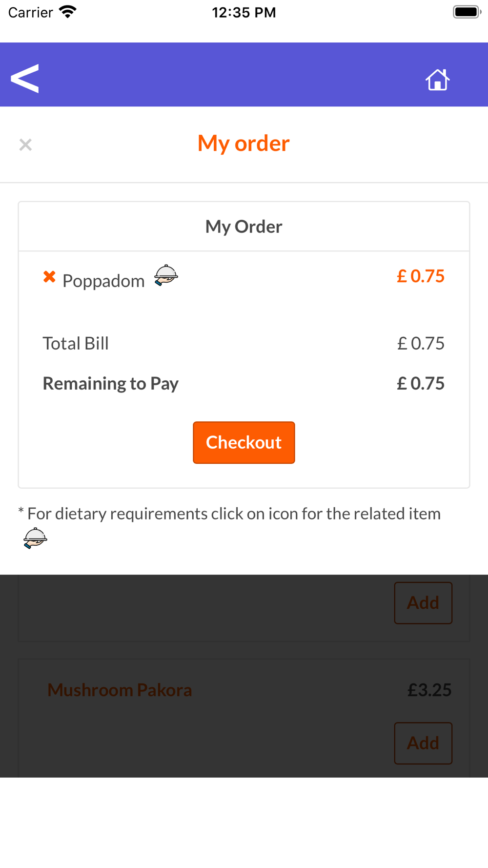Close the My order panel with gray X

click(x=25, y=145)
